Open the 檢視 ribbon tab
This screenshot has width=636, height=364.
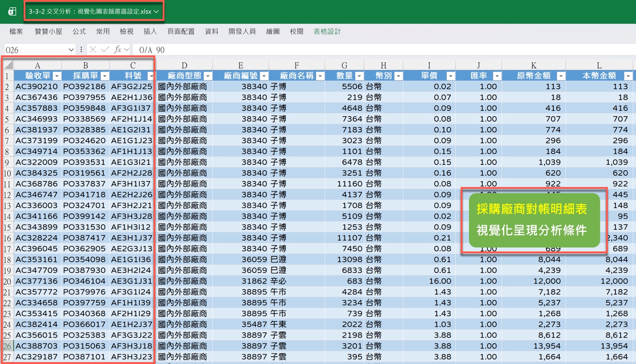coord(126,31)
